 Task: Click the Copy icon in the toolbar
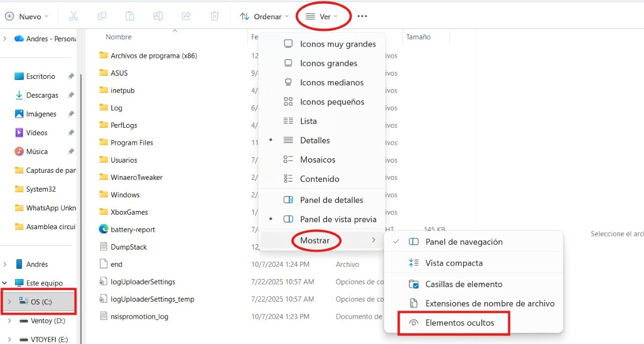(x=101, y=16)
